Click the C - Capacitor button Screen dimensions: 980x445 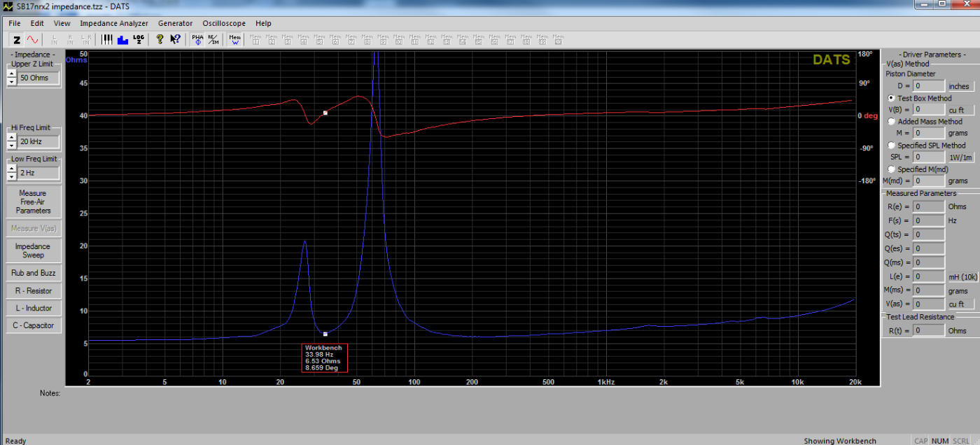[x=33, y=325]
